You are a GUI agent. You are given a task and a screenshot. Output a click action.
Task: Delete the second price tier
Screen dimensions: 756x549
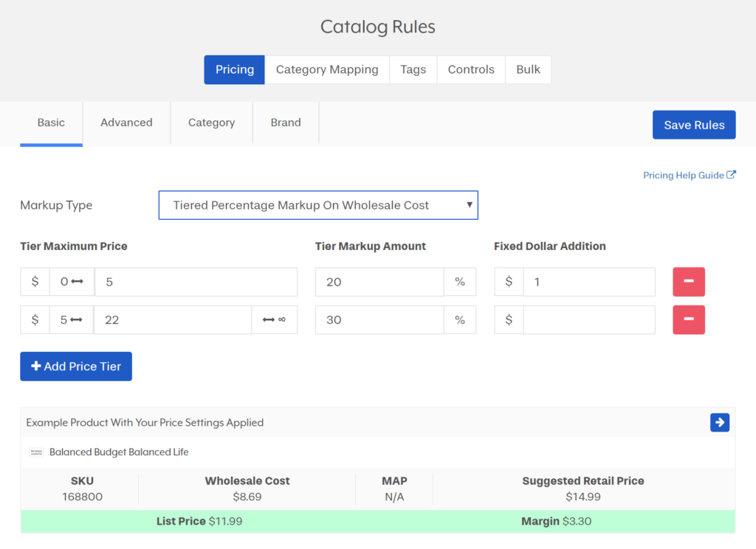(689, 320)
